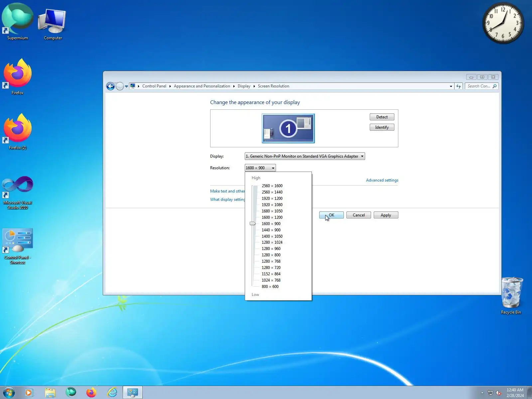This screenshot has height=399, width=532.
Task: Choose 1024 × 768 resolution
Action: coord(271,280)
